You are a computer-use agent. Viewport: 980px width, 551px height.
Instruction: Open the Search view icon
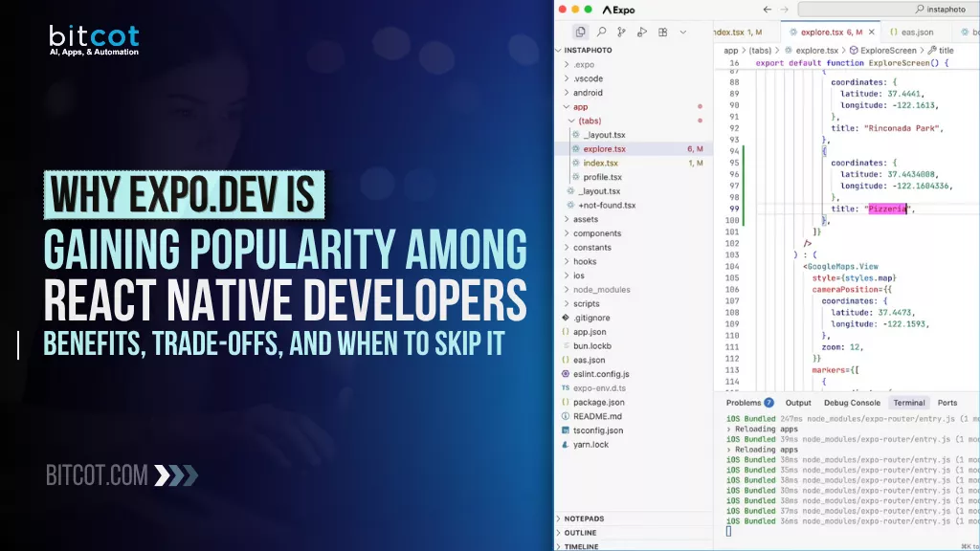[601, 33]
